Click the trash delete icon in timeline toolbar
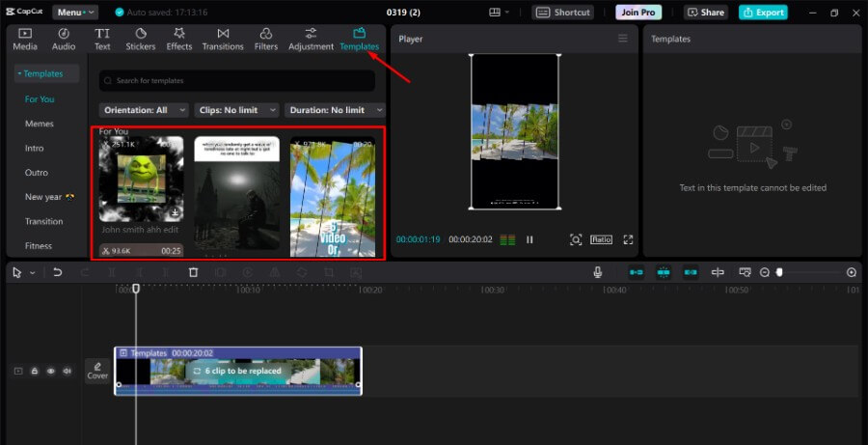 (193, 273)
